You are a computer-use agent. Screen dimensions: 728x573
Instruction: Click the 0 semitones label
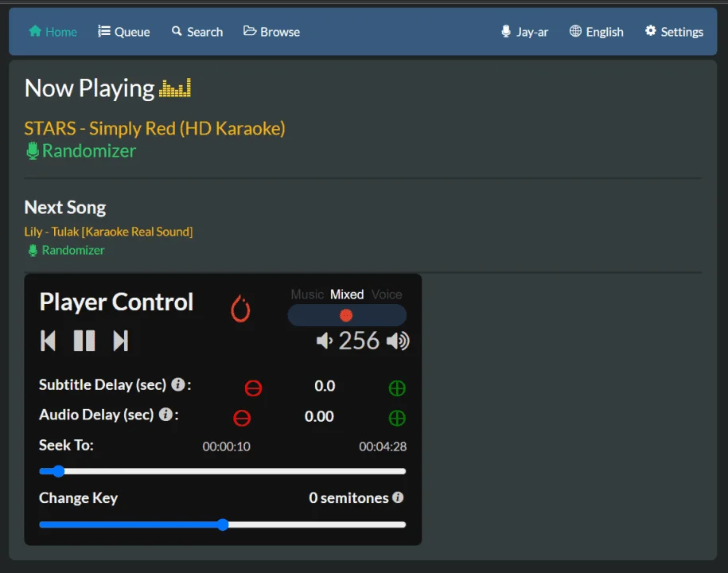pyautogui.click(x=348, y=497)
